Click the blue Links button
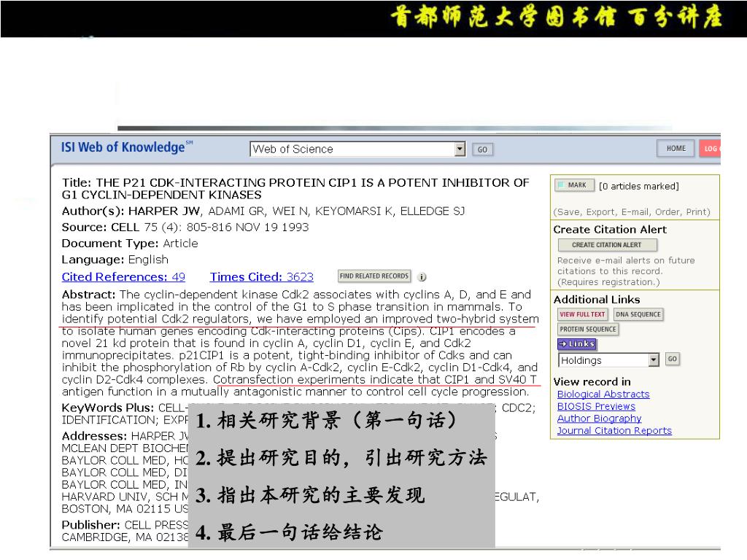 click(577, 344)
